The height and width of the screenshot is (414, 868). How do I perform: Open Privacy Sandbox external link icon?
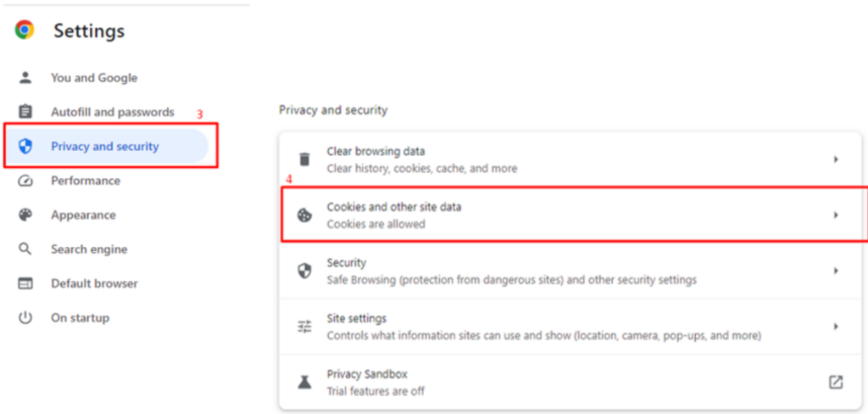coord(836,382)
